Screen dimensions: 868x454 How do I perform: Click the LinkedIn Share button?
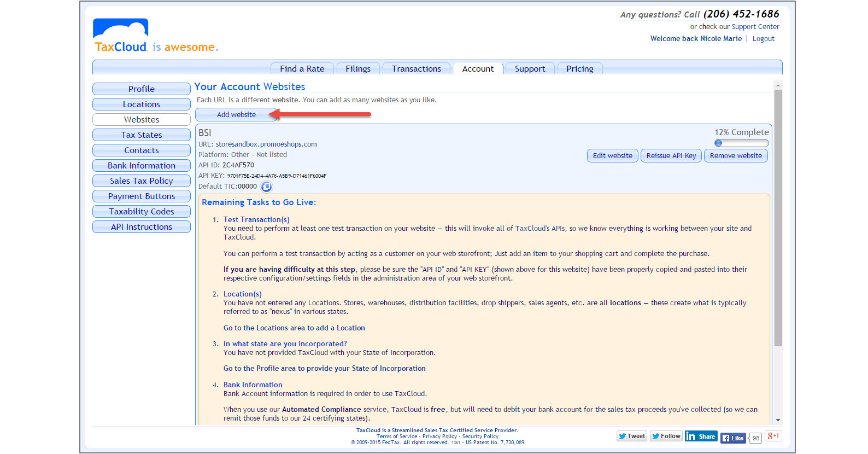point(701,436)
